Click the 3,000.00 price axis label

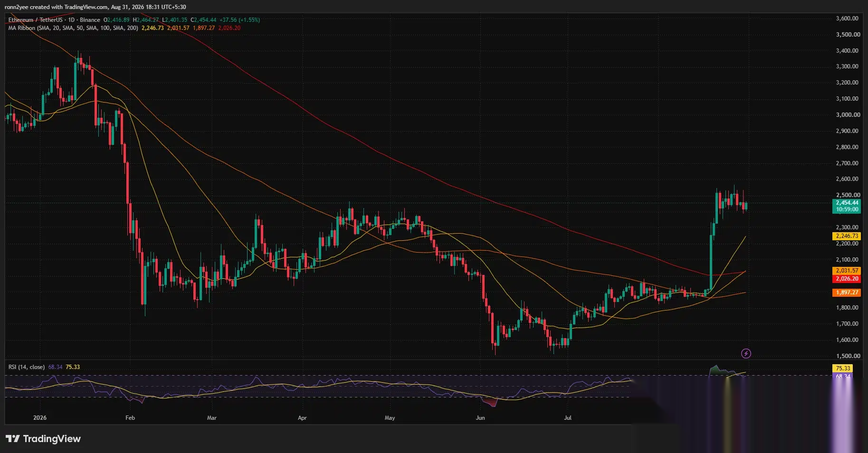(x=848, y=115)
